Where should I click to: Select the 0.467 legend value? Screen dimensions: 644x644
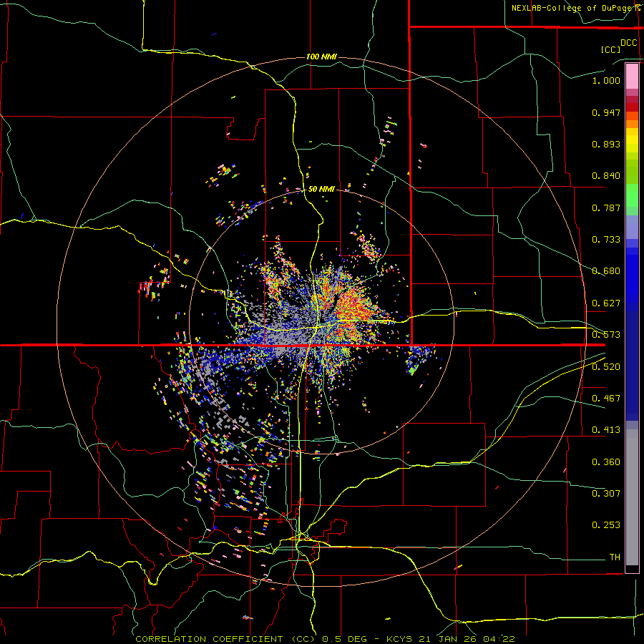pos(606,399)
